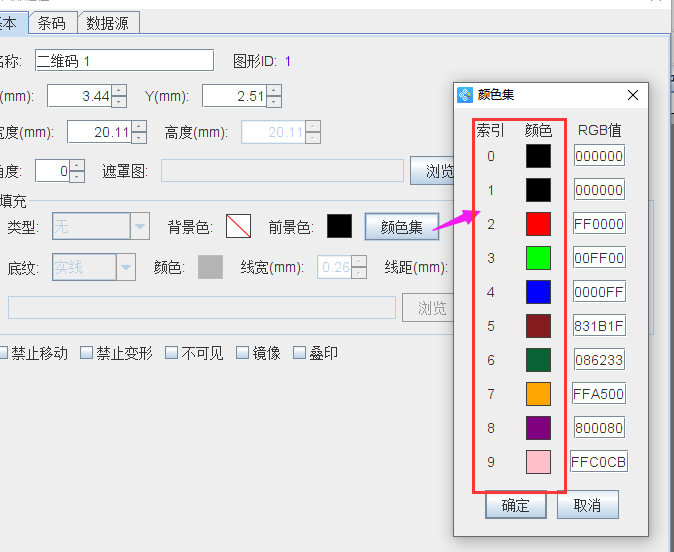Click the gray 颜色 pattern color swatch
Viewport: 674px width, 552px height.
pyautogui.click(x=210, y=267)
